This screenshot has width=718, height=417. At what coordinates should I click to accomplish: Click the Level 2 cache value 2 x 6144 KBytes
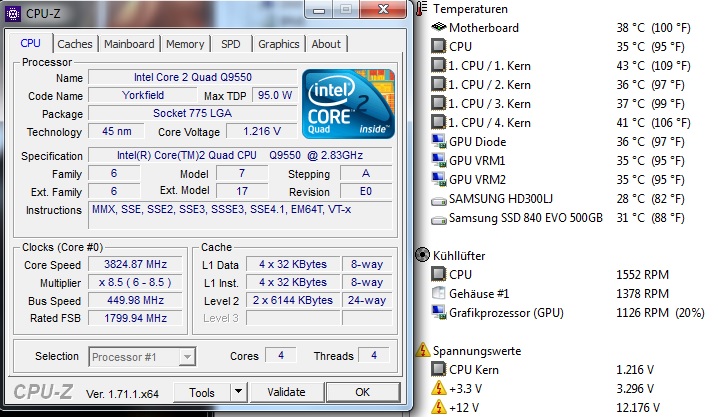(x=293, y=300)
